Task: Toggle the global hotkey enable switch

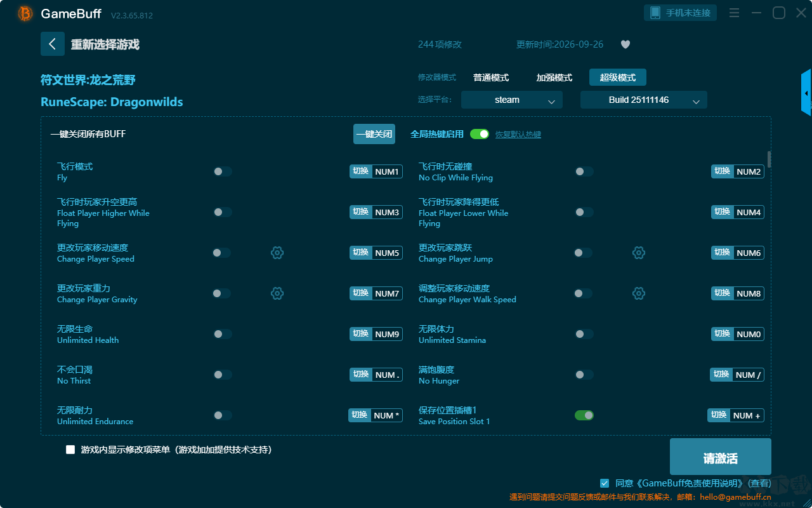Action: [x=480, y=134]
